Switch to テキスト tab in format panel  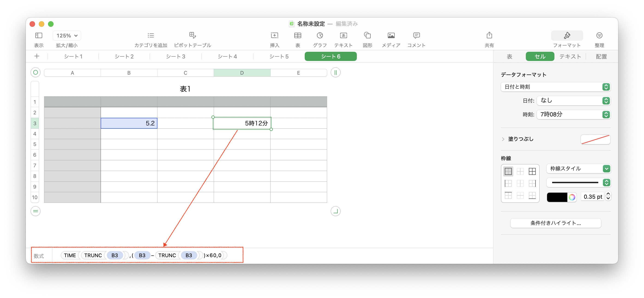click(570, 57)
